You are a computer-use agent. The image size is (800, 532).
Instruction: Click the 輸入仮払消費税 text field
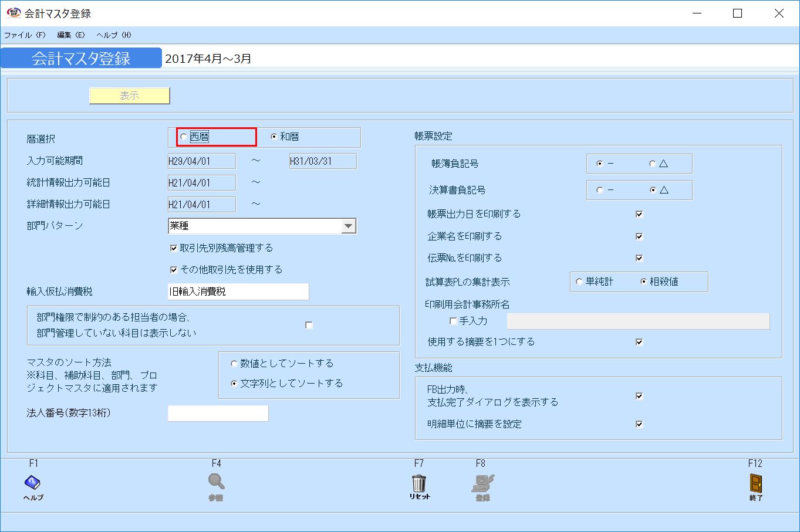click(237, 292)
